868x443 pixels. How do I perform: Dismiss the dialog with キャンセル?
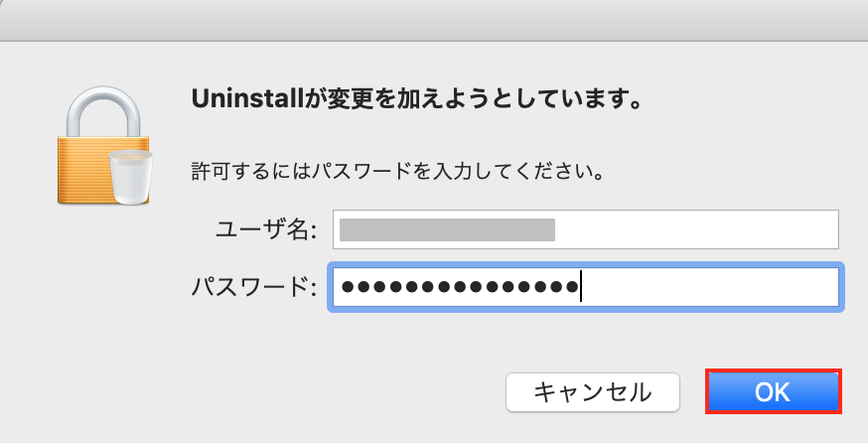click(592, 392)
